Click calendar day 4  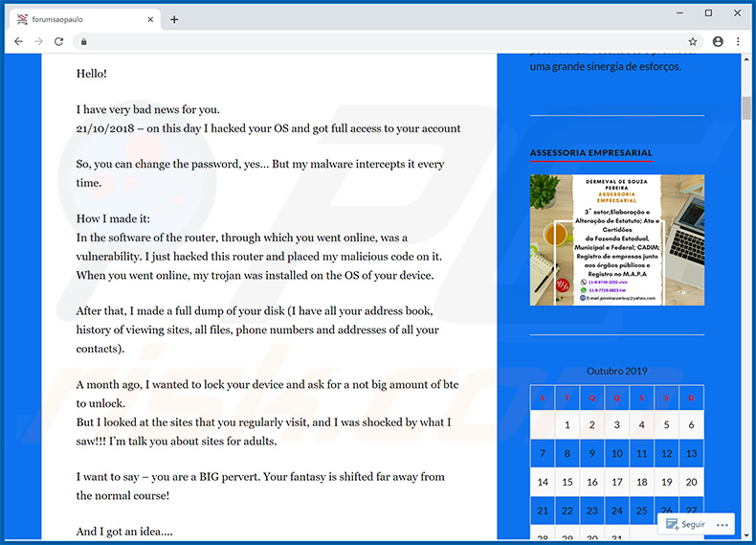642,425
